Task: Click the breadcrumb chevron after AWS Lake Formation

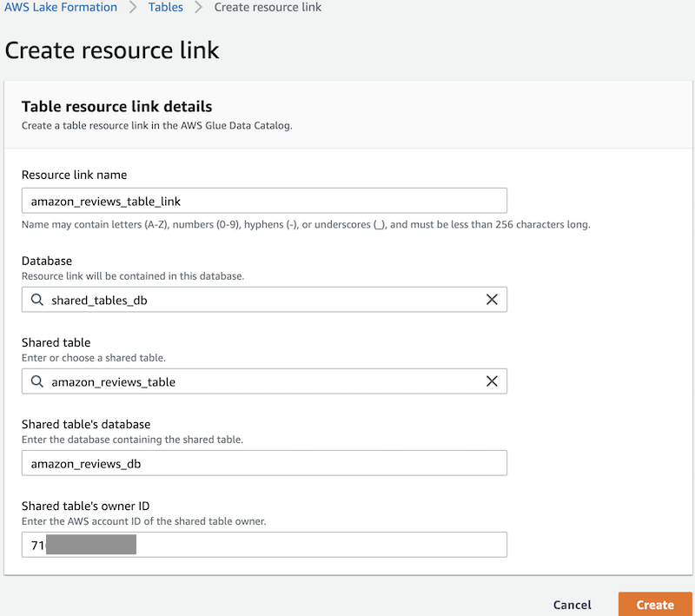Action: tap(133, 8)
